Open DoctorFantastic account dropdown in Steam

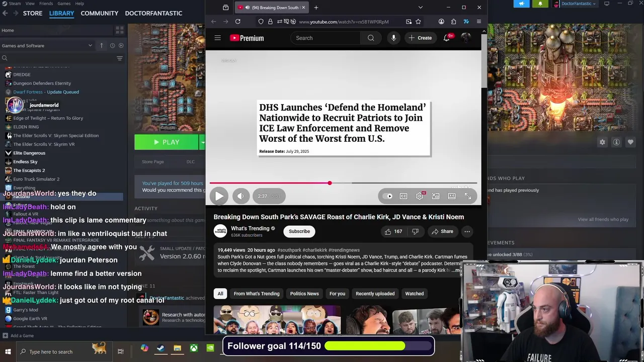(x=575, y=4)
